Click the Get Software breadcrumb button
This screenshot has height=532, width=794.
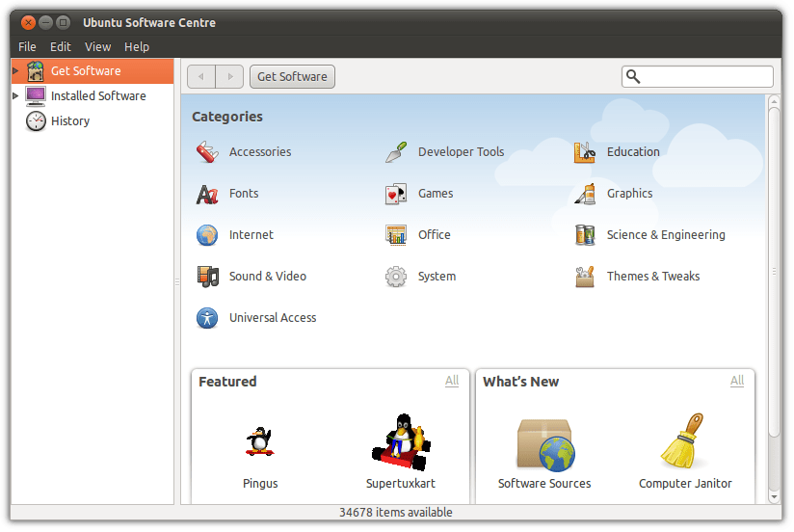point(292,76)
